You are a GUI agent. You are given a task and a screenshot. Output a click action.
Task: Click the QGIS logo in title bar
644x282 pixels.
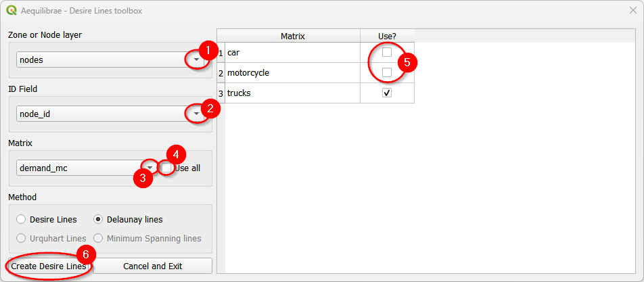click(x=11, y=11)
